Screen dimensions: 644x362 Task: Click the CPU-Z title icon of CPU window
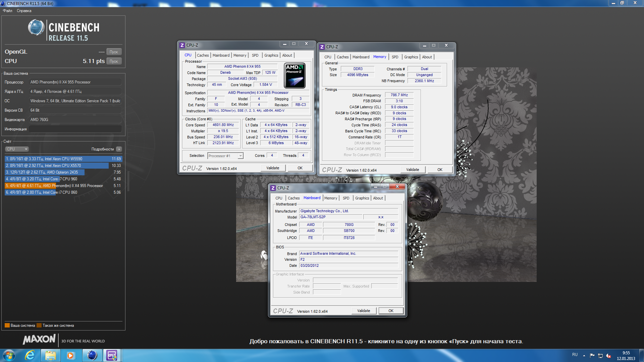[x=182, y=45]
